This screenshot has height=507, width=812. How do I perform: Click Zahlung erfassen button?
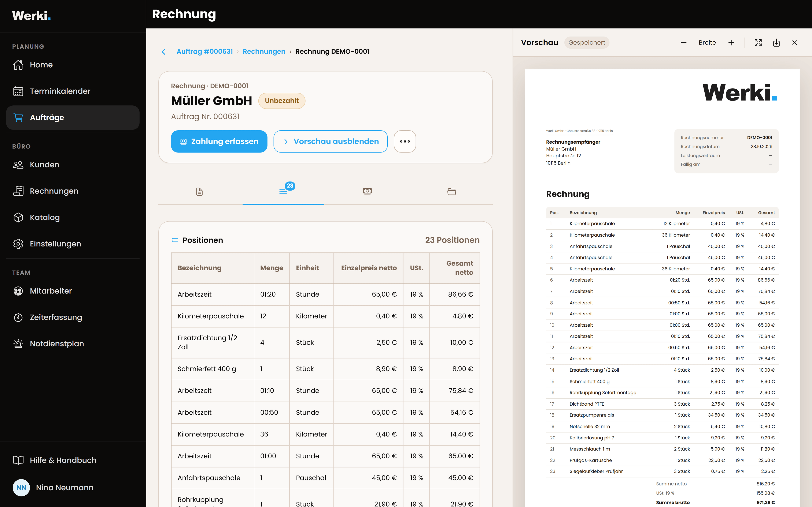[219, 142]
